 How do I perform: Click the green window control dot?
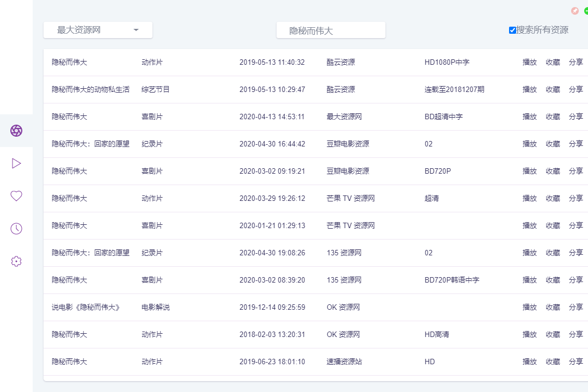tap(586, 11)
